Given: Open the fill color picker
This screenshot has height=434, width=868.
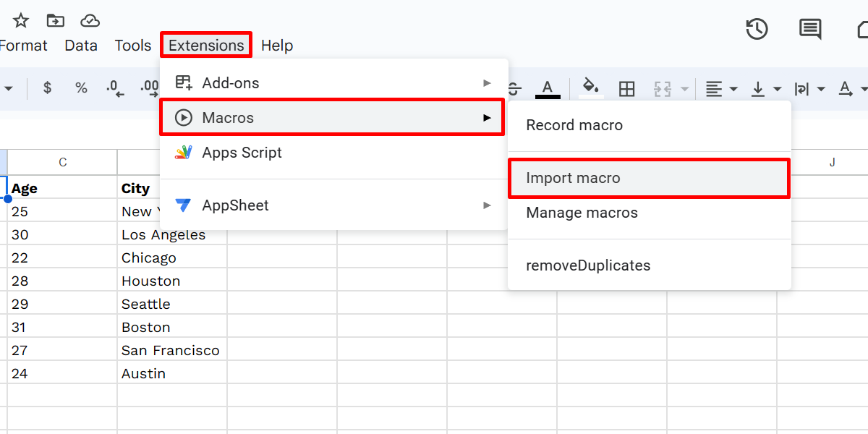Looking at the screenshot, I should pyautogui.click(x=591, y=88).
